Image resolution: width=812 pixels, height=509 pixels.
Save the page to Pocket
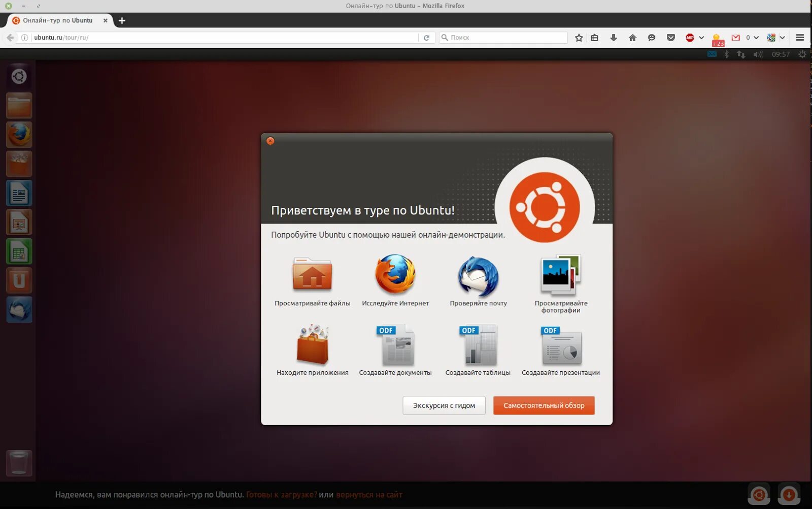point(671,38)
